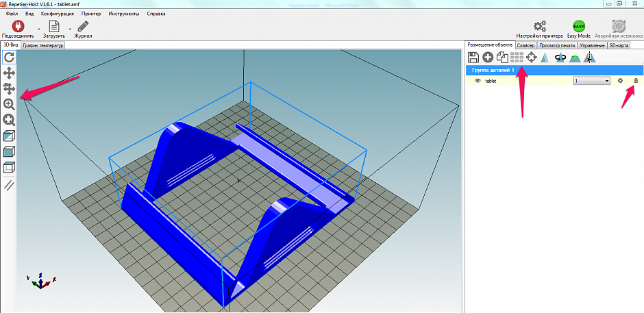Screen dimensions: 644x313
Task: Expand the Загрузить dropdown arrow
Action: pyautogui.click(x=69, y=28)
